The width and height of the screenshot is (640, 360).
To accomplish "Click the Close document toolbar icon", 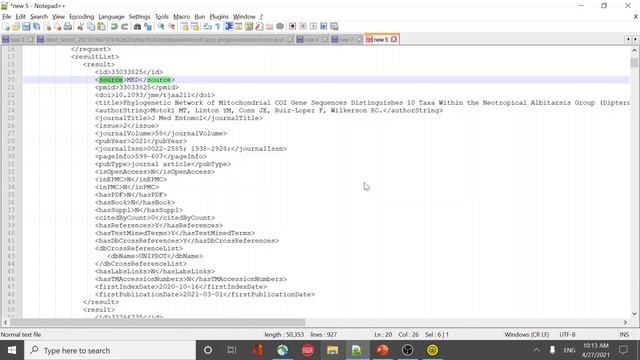I will click(x=47, y=27).
